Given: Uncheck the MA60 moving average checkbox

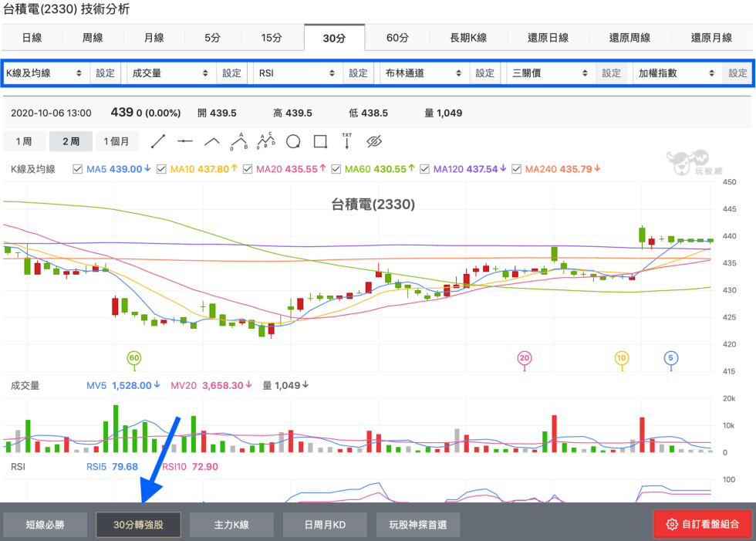Looking at the screenshot, I should 336,169.
